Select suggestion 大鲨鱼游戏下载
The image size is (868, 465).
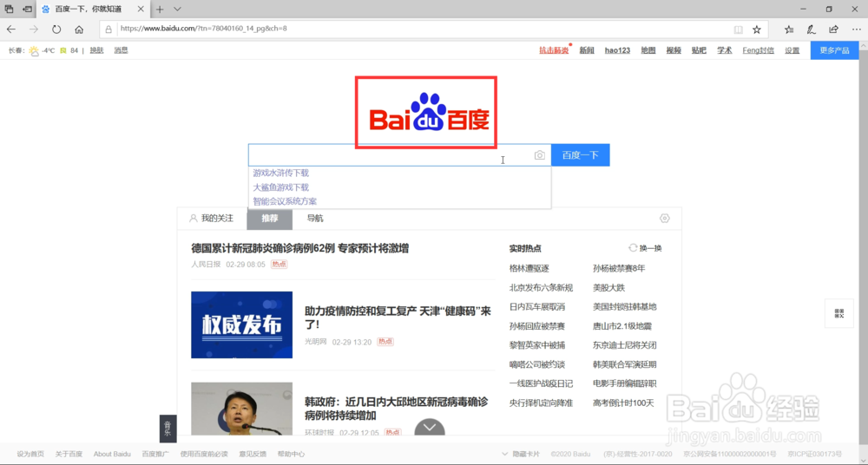[x=281, y=187]
